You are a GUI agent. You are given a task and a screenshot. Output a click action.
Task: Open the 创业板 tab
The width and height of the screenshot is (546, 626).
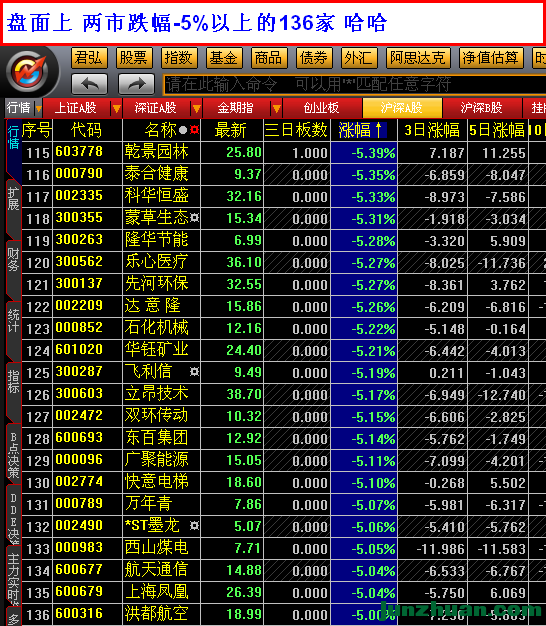(322, 108)
